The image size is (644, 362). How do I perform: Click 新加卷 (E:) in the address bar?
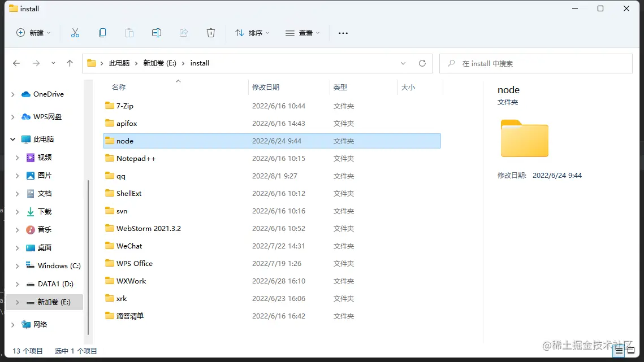(x=160, y=63)
